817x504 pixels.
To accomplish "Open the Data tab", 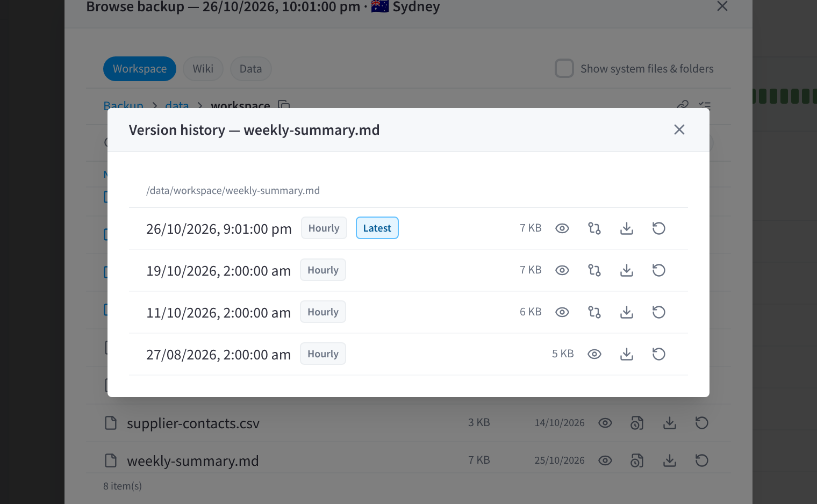I will coord(251,69).
